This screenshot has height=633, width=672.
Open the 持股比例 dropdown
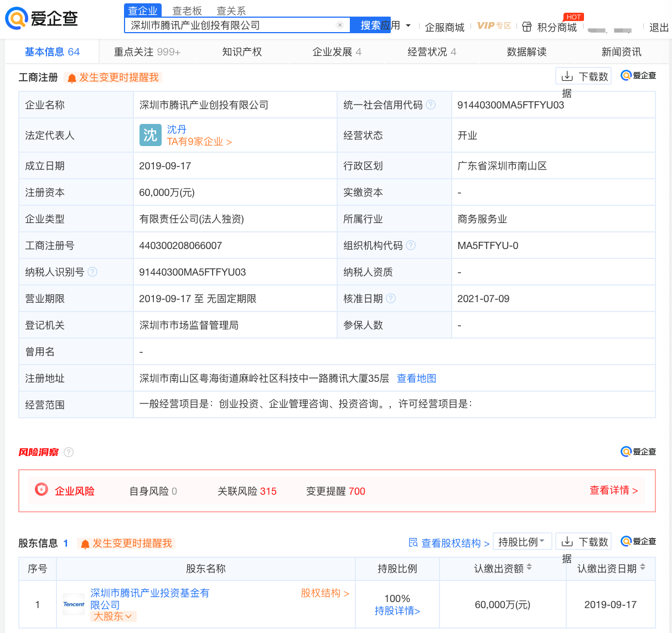click(x=521, y=542)
